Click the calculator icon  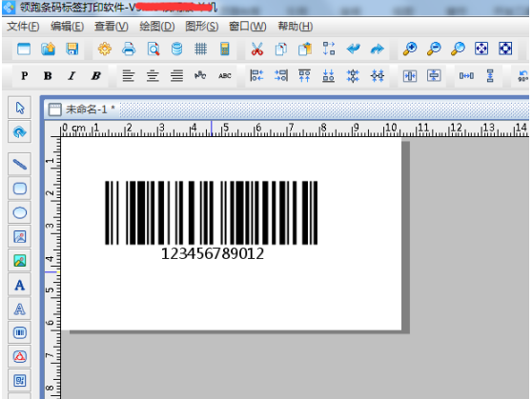click(x=225, y=49)
